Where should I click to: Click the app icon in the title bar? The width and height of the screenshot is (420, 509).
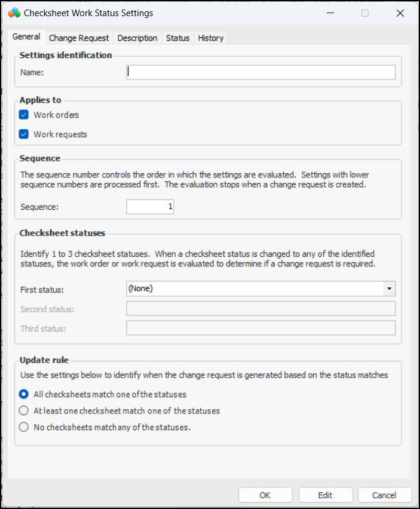pyautogui.click(x=14, y=13)
